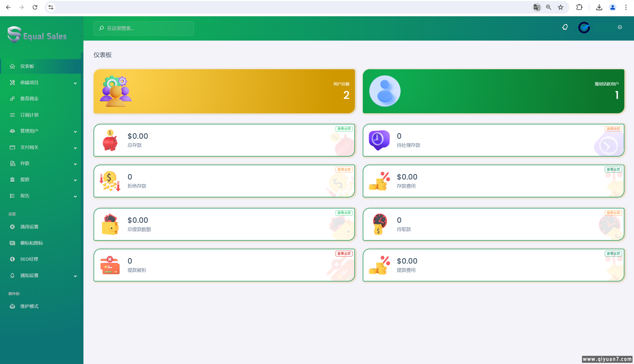The image size is (634, 364).
Task: Click the browser downloads icon
Action: (599, 7)
